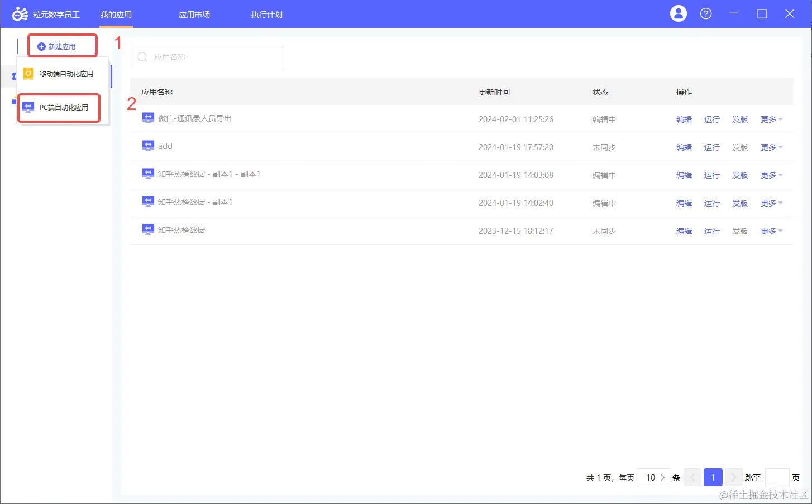812x504 pixels.
Task: Expand 更多 for the add row
Action: [771, 147]
